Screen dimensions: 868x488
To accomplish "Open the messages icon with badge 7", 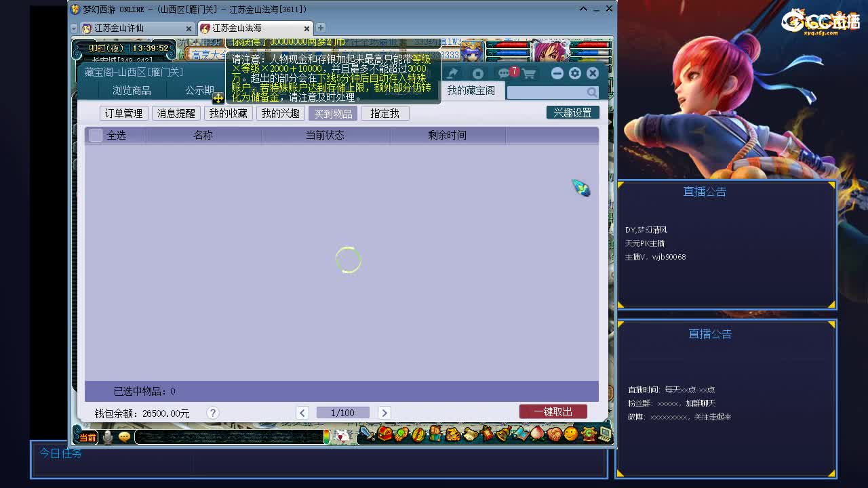I will (506, 73).
